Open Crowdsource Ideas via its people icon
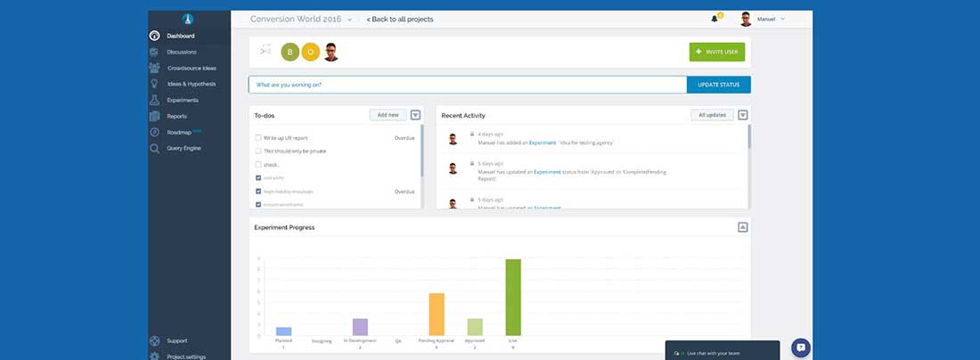This screenshot has height=360, width=980. (155, 68)
